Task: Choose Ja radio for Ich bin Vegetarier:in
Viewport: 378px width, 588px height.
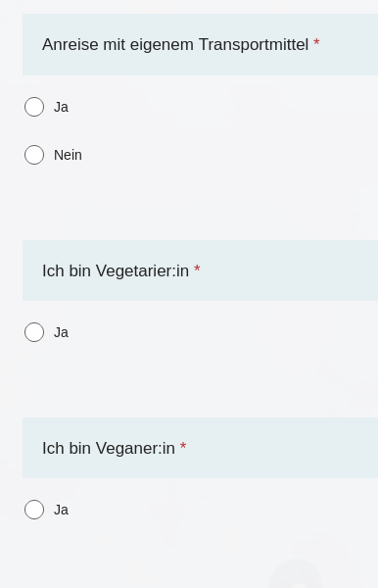Action: (x=34, y=332)
